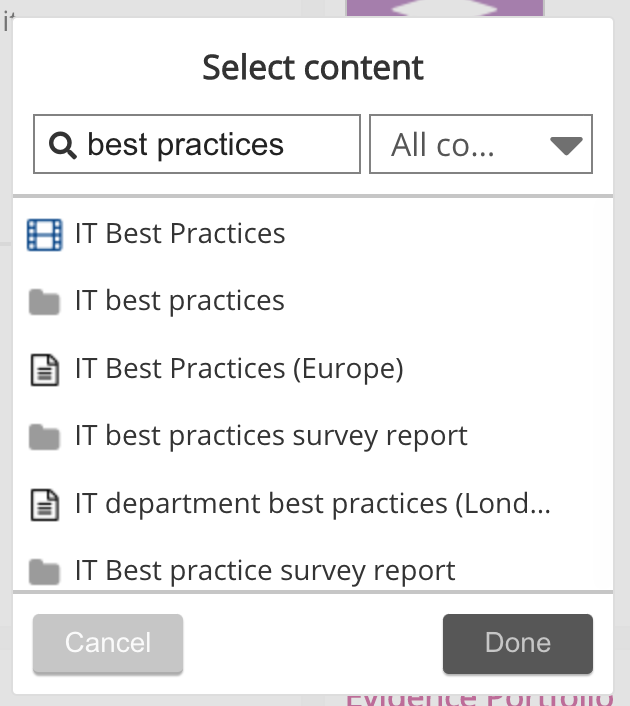Viewport: 630px width, 706px height.
Task: Select IT Best practice survey report entry
Action: point(265,571)
